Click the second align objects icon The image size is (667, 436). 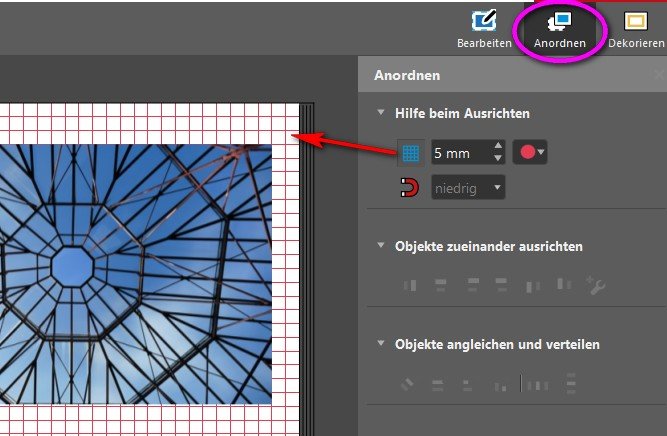439,286
